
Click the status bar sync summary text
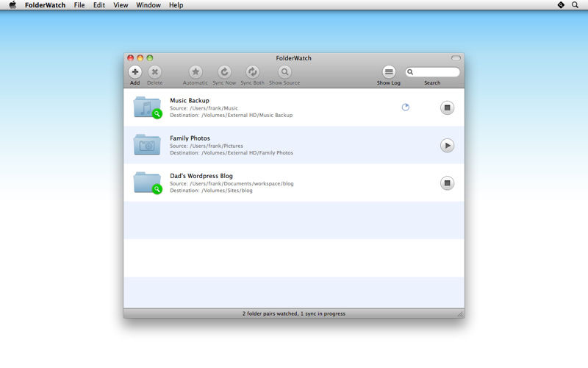tap(293, 314)
